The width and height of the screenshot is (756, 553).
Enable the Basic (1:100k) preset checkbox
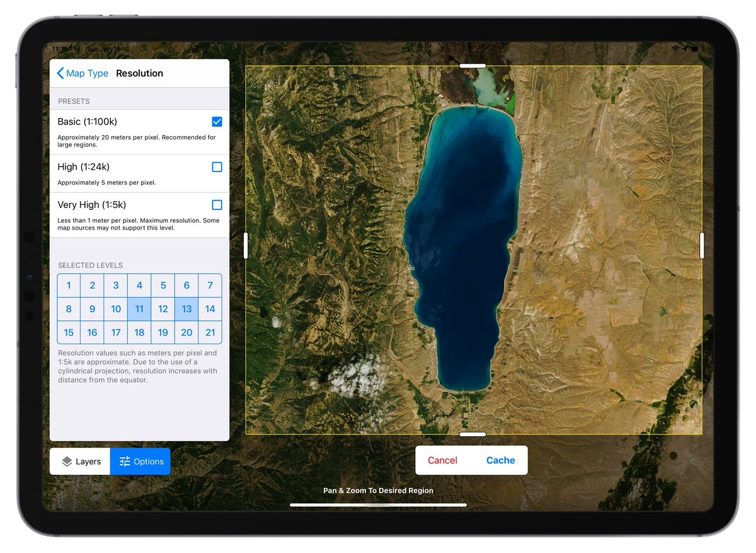pyautogui.click(x=217, y=121)
